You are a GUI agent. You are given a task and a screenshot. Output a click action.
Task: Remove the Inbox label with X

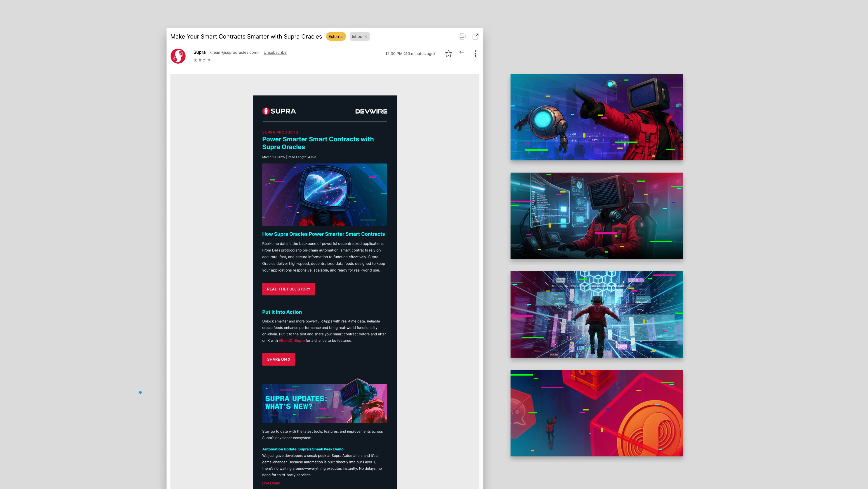point(366,36)
